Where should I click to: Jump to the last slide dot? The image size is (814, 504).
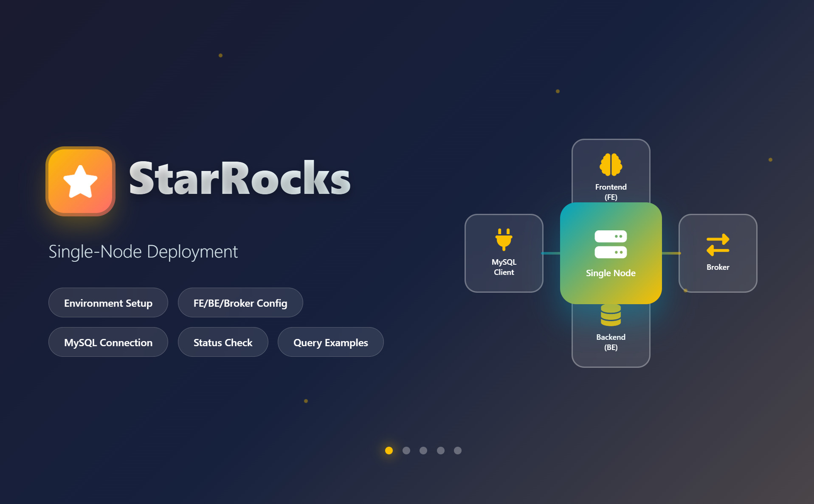(457, 451)
